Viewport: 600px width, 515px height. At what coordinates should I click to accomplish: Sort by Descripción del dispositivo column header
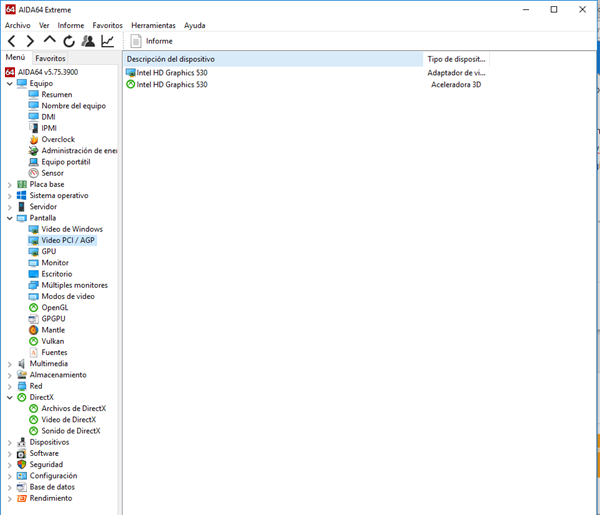coord(273,59)
